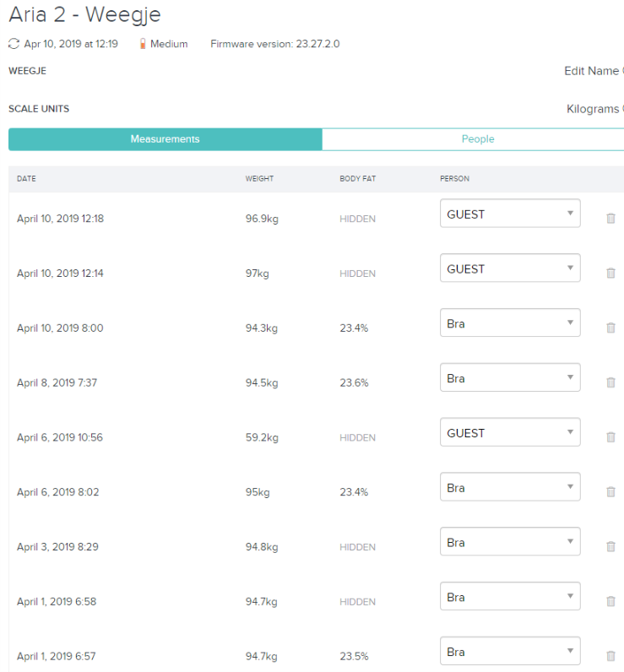Click the 95kg weight value
Screen dimensions: 624x672
click(x=258, y=492)
